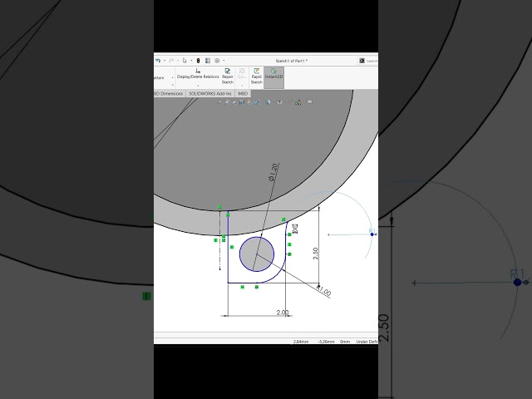Click the Under Defined status text
Viewport: 532px width, 399px height.
pos(367,342)
